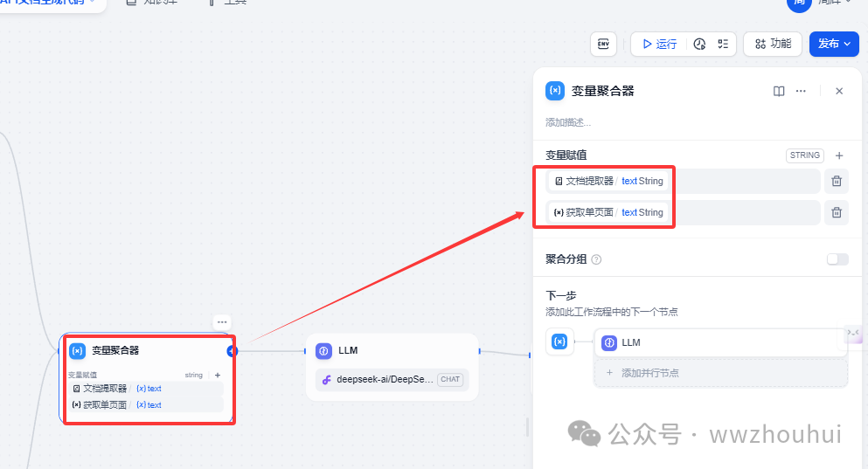
Task: Delete the 文档提取器 variable row
Action: coord(837,181)
